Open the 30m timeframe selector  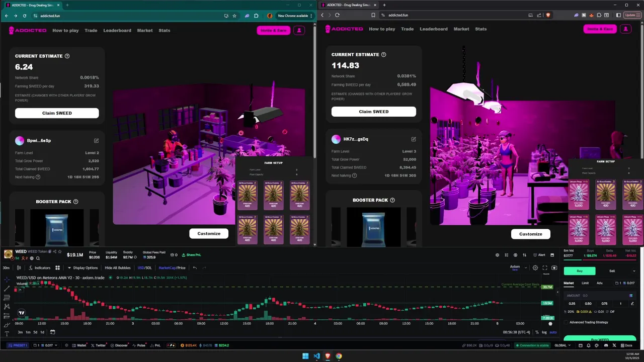point(7,268)
